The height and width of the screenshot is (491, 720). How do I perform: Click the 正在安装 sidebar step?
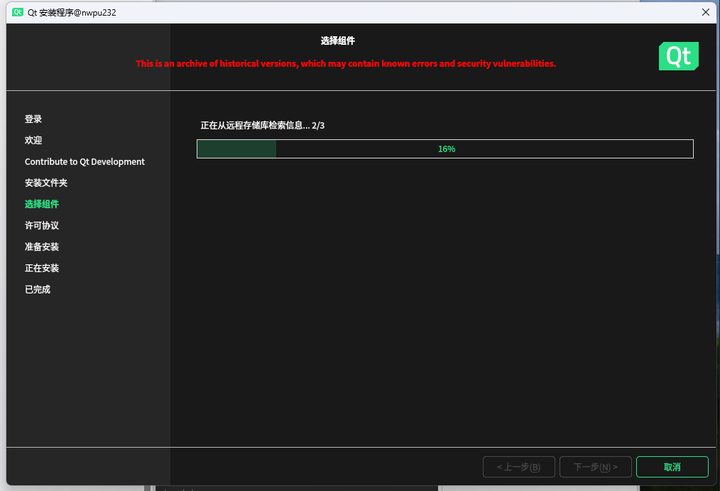(42, 268)
